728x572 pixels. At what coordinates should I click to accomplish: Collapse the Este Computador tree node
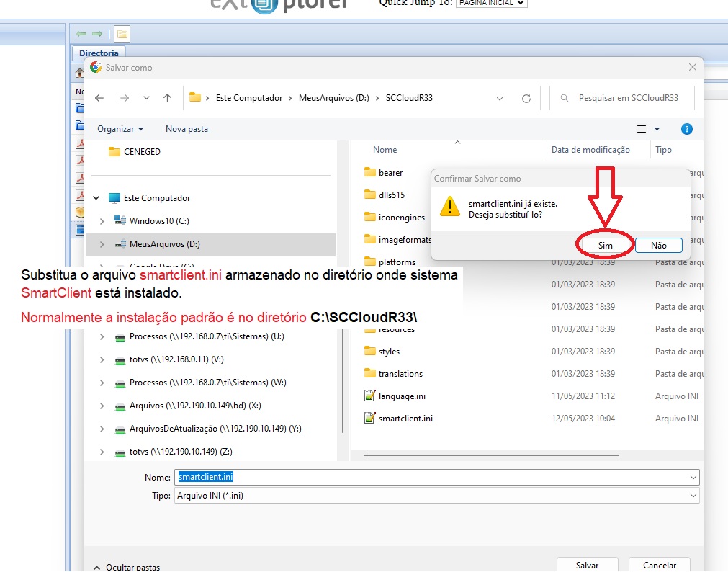click(x=96, y=198)
